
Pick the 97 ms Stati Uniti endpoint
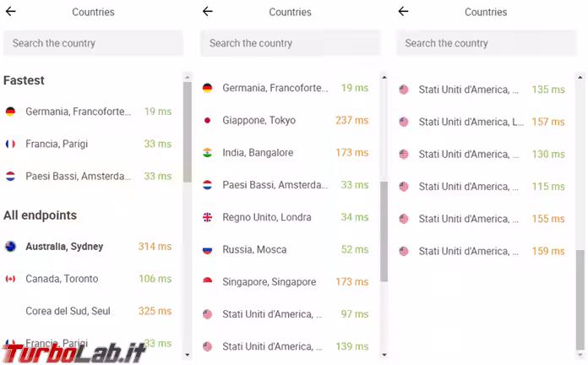(x=271, y=314)
